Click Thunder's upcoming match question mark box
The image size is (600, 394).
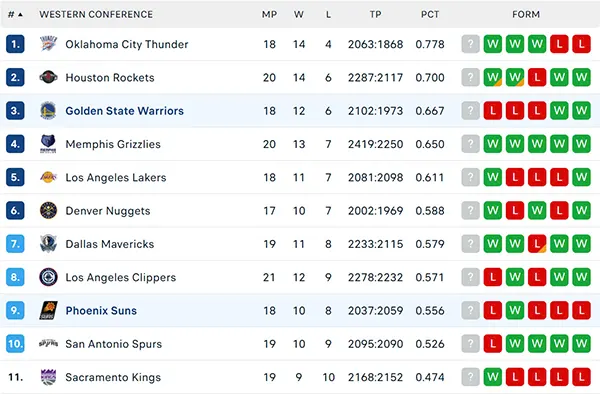[x=470, y=44]
